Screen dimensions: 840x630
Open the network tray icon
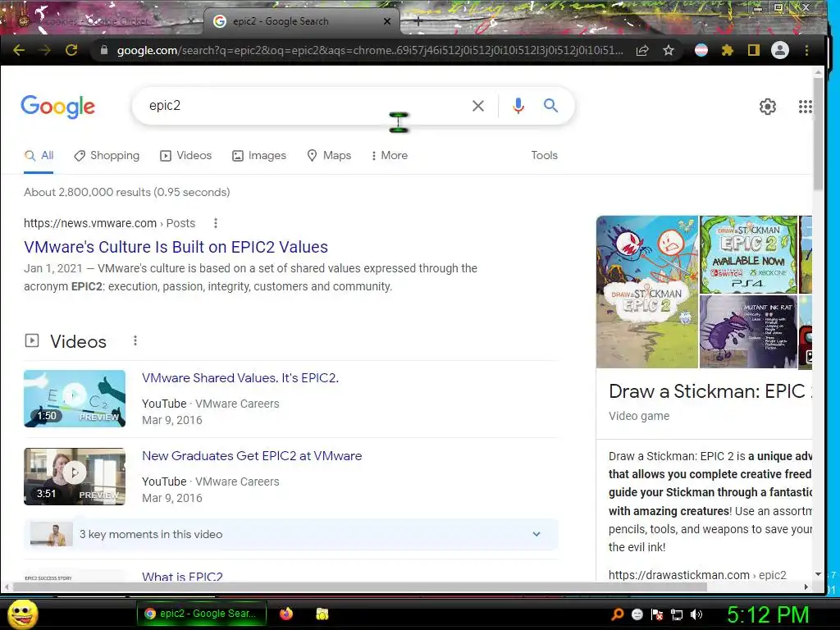pyautogui.click(x=677, y=614)
